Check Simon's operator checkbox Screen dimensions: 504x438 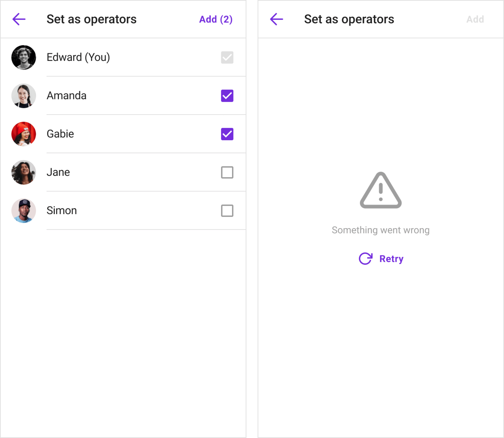point(227,211)
